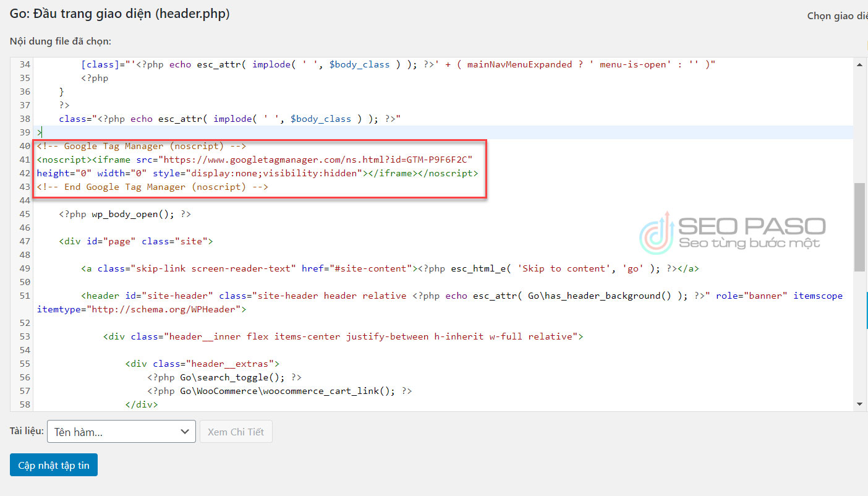Click the Cập nhật tập tin button
The width and height of the screenshot is (868, 496).
pos(54,465)
